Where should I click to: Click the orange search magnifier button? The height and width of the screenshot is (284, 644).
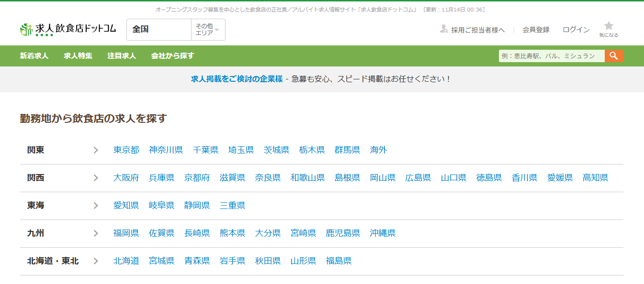(614, 56)
